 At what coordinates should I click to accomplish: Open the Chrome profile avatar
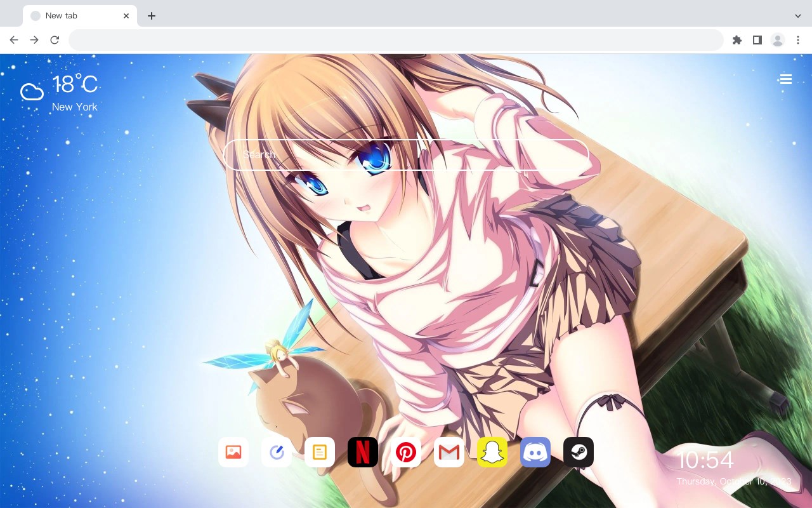pos(777,40)
